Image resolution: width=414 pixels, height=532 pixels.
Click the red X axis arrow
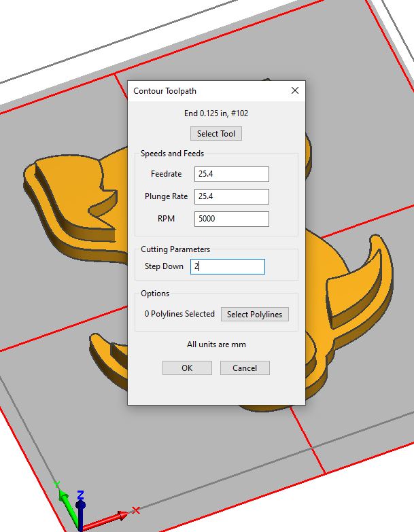click(x=107, y=520)
